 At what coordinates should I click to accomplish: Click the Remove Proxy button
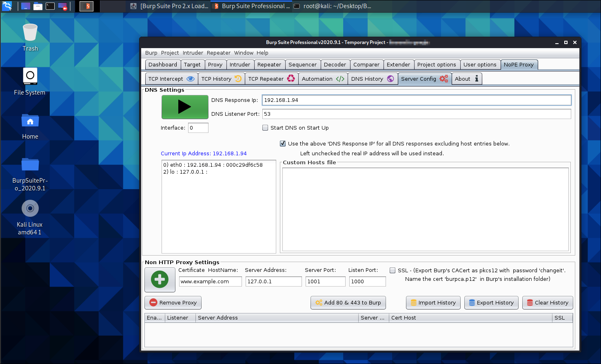tap(173, 302)
